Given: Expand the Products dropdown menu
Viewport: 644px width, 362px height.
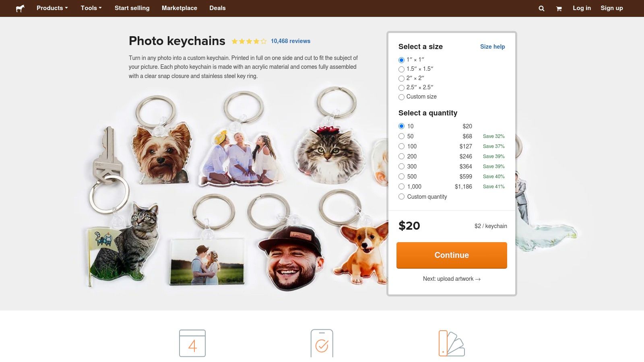Looking at the screenshot, I should (52, 8).
